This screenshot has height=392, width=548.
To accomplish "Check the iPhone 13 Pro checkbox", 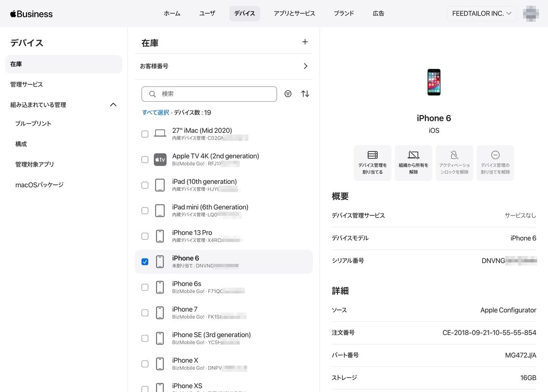I will coord(145,236).
